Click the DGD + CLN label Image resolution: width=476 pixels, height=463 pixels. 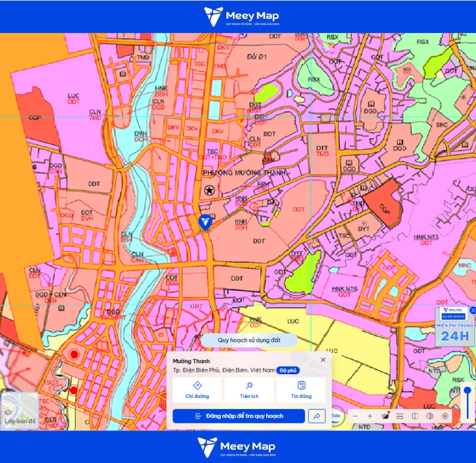point(50,295)
